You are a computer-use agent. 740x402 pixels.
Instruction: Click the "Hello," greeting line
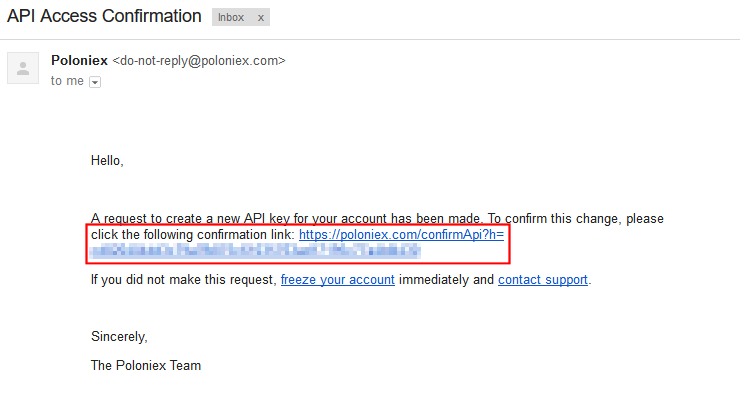(x=107, y=159)
